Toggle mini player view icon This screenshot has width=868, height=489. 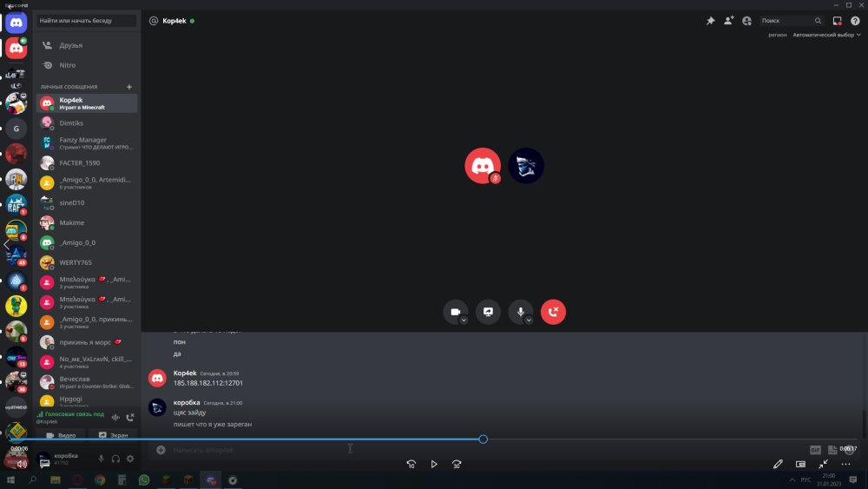pos(800,464)
